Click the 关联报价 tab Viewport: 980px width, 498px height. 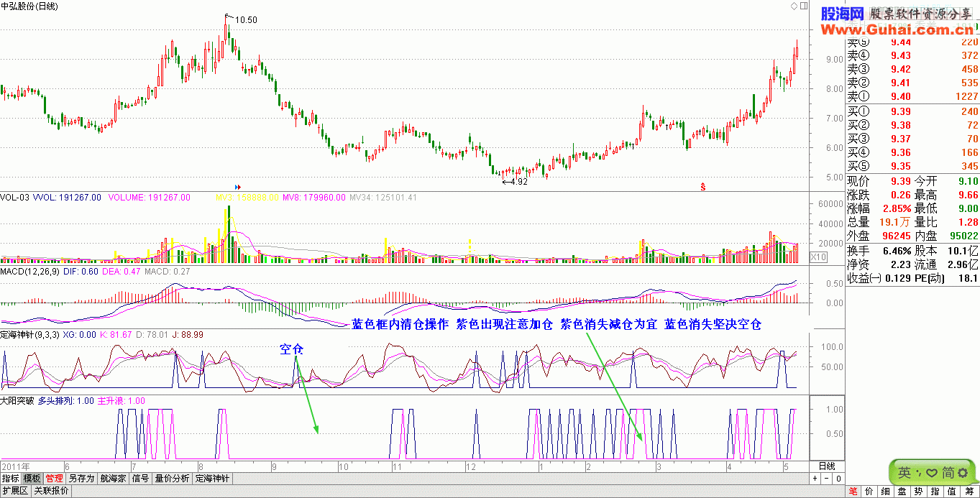click(50, 492)
